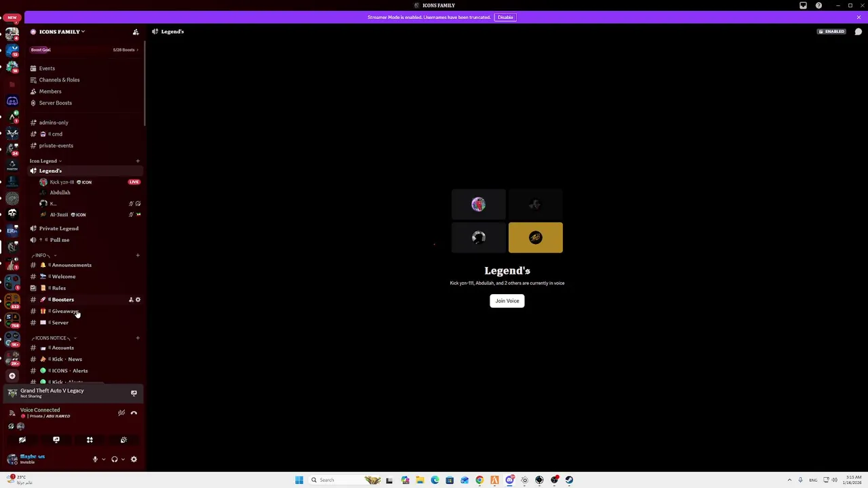Open the Pull me voice channel
Viewport: 868px width, 488px height.
click(x=85, y=240)
